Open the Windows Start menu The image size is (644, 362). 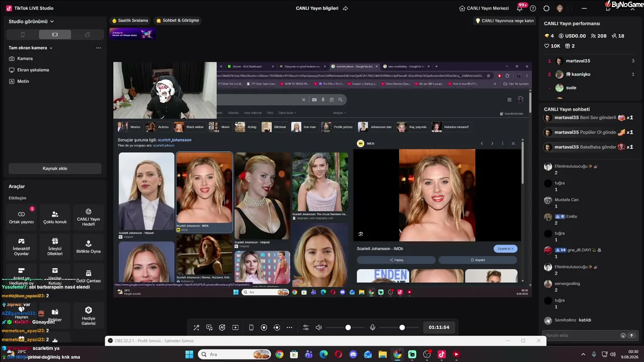(189, 354)
